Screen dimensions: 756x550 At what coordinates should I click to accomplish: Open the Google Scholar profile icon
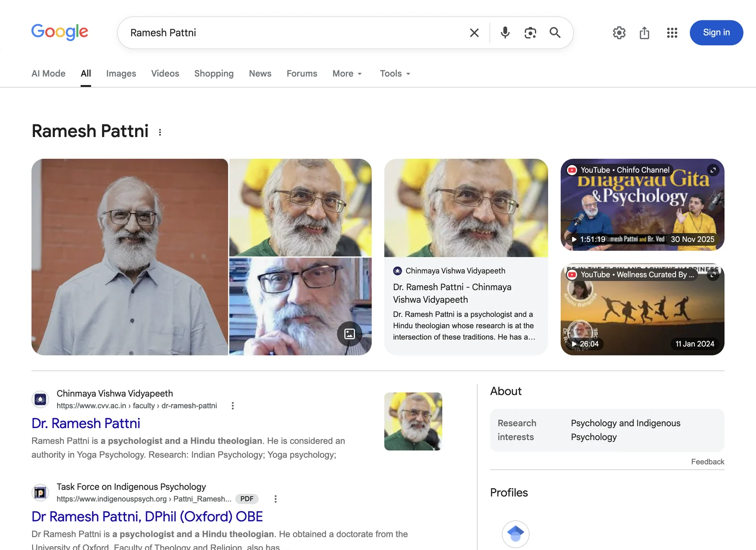pos(515,534)
